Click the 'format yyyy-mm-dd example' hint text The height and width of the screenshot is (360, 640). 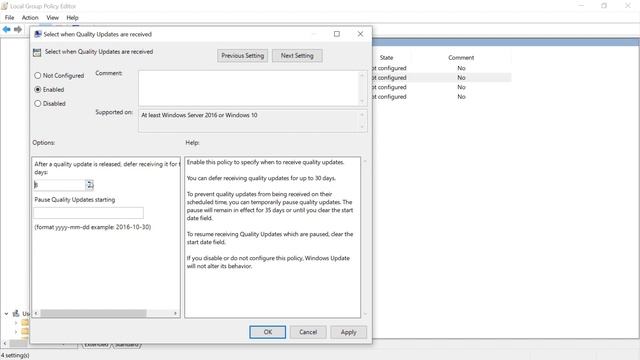click(93, 227)
